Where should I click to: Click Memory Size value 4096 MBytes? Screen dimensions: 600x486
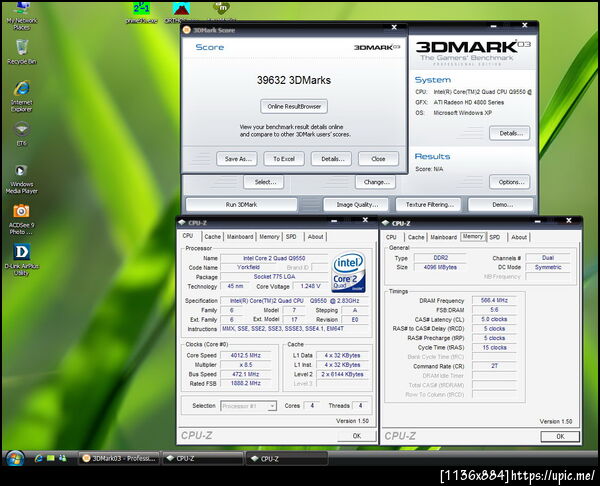pos(440,267)
